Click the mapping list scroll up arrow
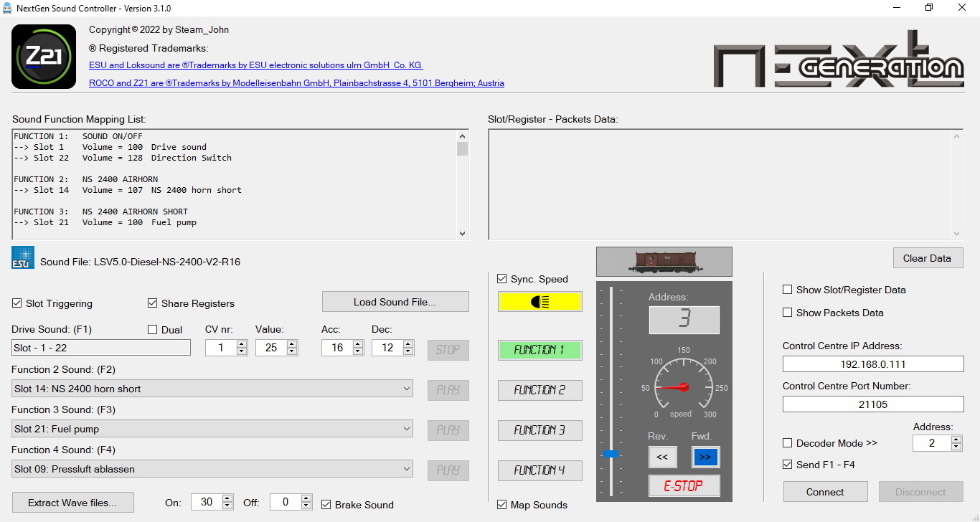 pos(462,136)
